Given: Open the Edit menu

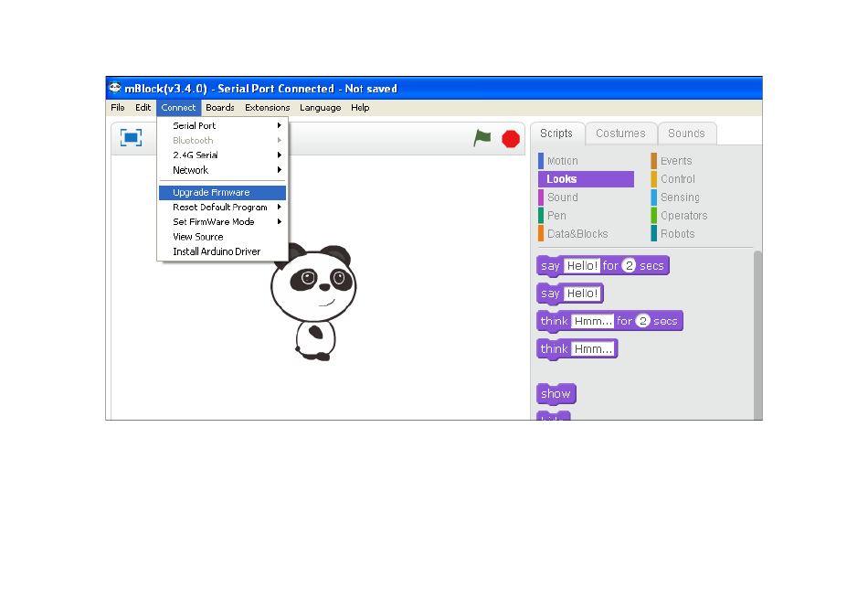Looking at the screenshot, I should (x=143, y=108).
